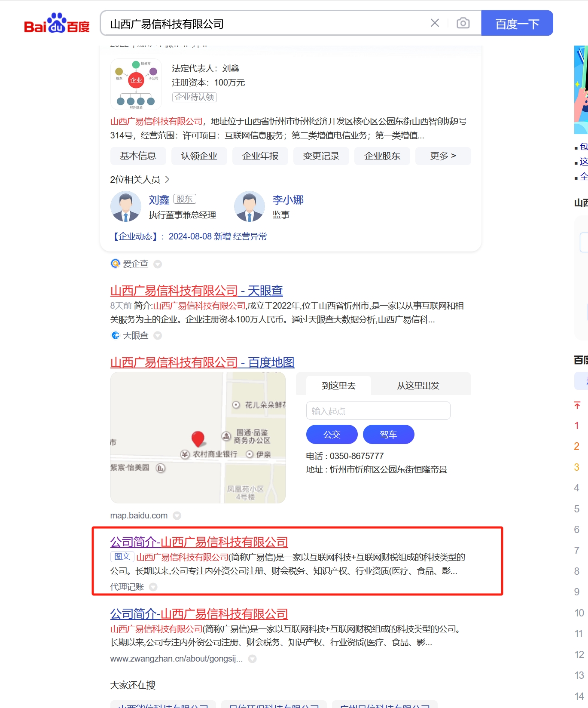588x708 pixels.
Task: Open the enterprise relationship diagram thumbnail
Action: click(x=136, y=84)
